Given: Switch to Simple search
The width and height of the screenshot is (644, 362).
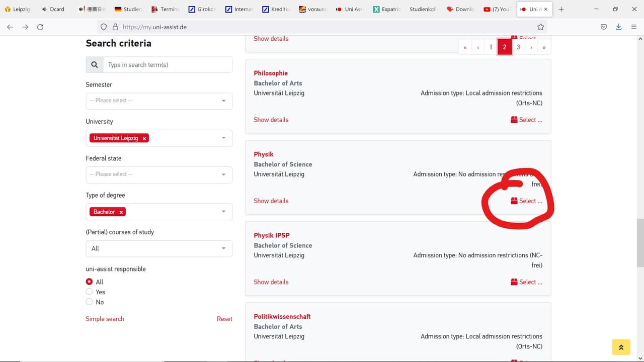Looking at the screenshot, I should (x=105, y=319).
